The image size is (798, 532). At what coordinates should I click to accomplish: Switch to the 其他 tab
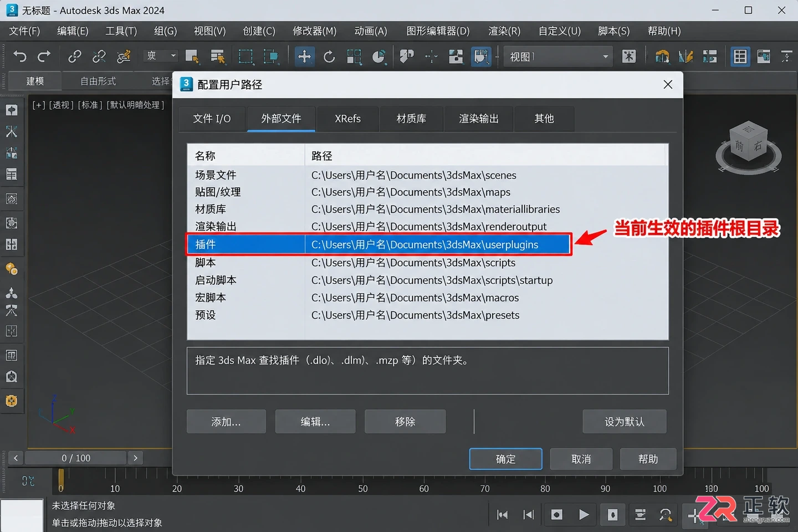pyautogui.click(x=544, y=119)
